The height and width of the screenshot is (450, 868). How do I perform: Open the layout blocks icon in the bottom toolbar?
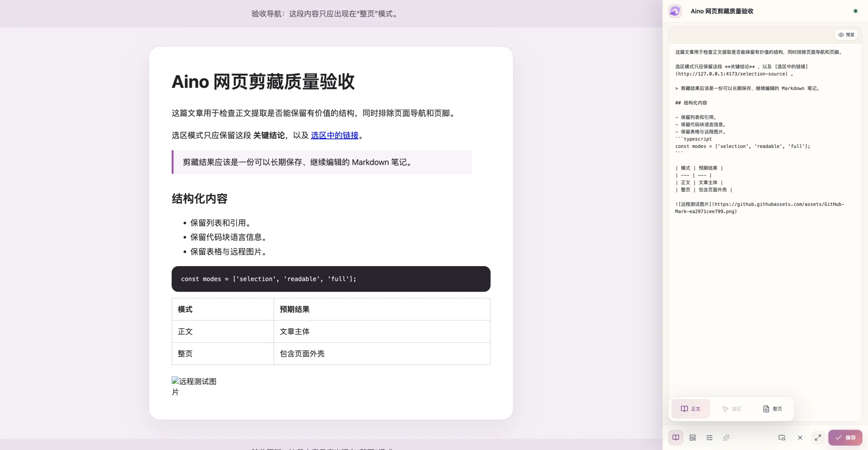click(x=693, y=438)
